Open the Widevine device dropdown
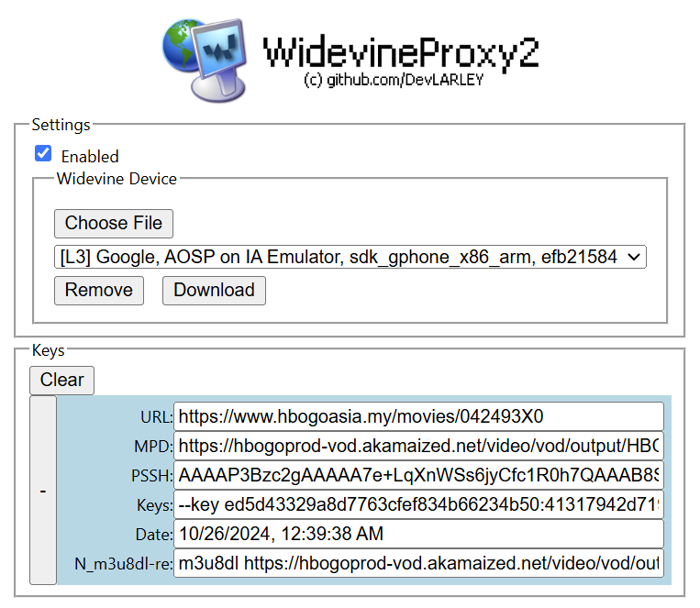This screenshot has height=608, width=700. click(x=350, y=257)
